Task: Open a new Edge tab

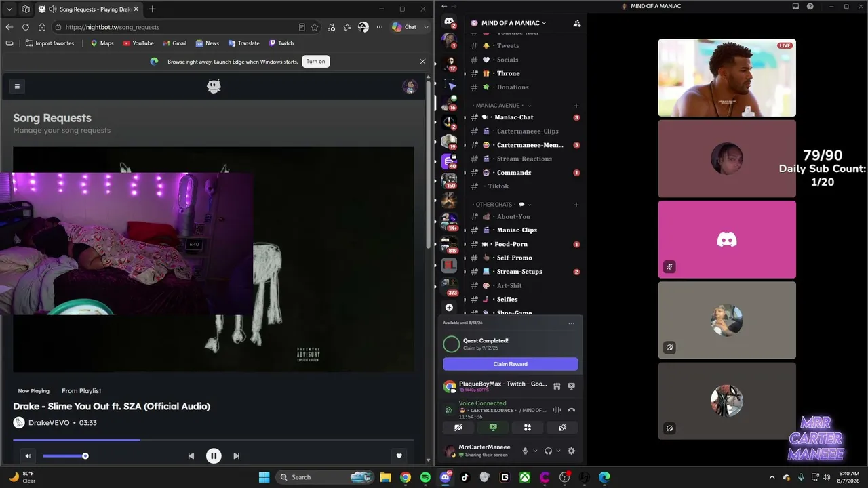Action: pos(152,9)
